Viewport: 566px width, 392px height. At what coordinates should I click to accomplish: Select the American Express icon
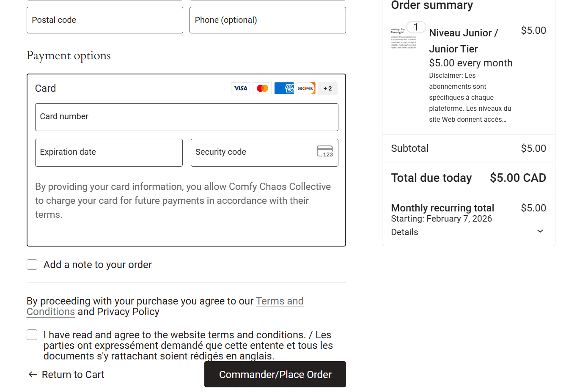pos(284,88)
